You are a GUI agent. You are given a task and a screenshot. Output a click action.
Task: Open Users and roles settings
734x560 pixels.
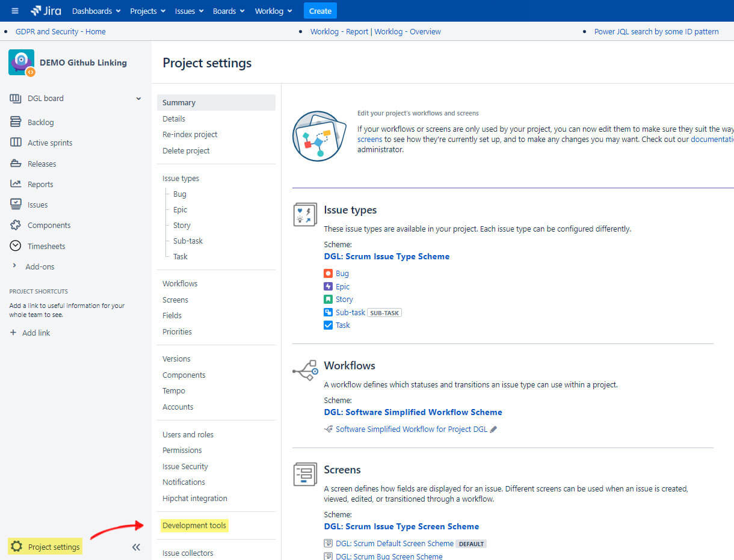click(188, 434)
